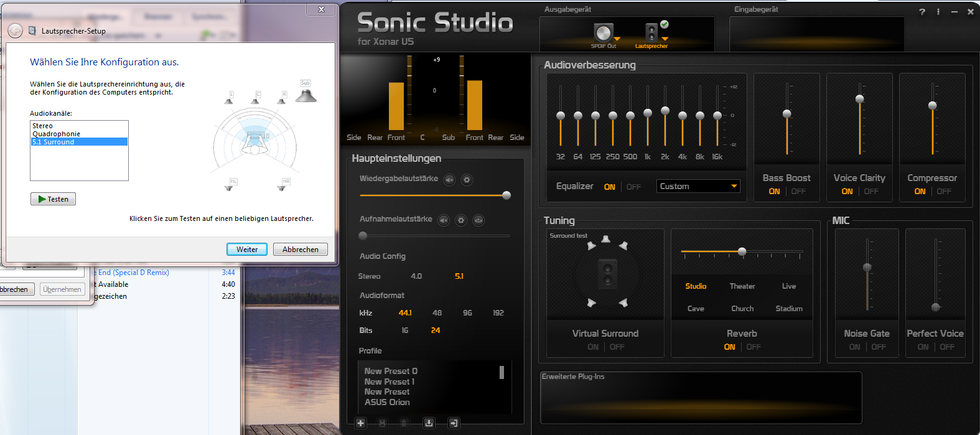The height and width of the screenshot is (435, 980).
Task: Turn Voice Clarity OFF
Action: 871,192
